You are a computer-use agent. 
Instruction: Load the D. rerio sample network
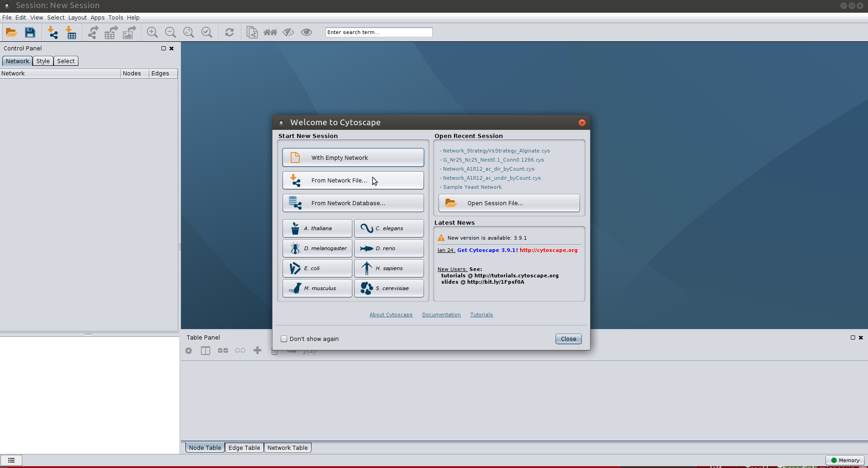(389, 248)
